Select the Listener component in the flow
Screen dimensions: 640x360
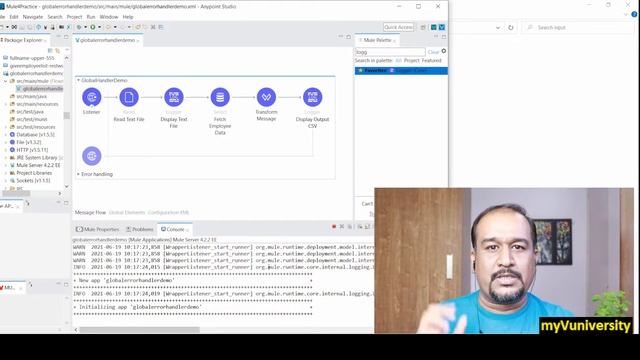pos(91,97)
